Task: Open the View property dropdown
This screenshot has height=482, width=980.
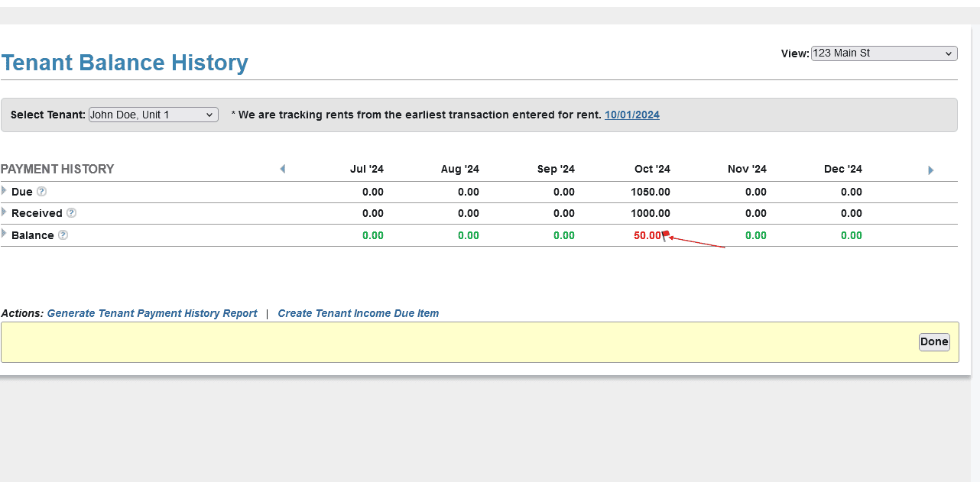Action: point(884,53)
